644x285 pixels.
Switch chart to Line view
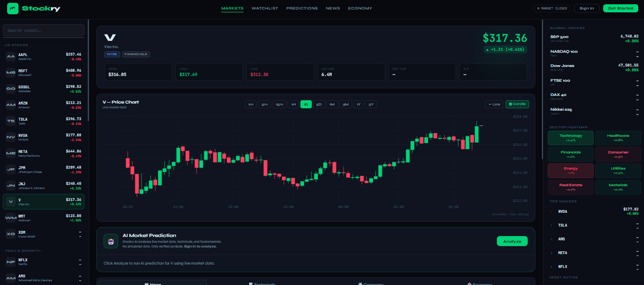pos(494,104)
